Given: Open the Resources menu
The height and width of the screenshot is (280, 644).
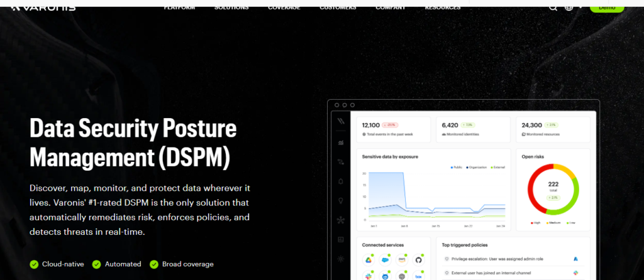Looking at the screenshot, I should coord(443,8).
